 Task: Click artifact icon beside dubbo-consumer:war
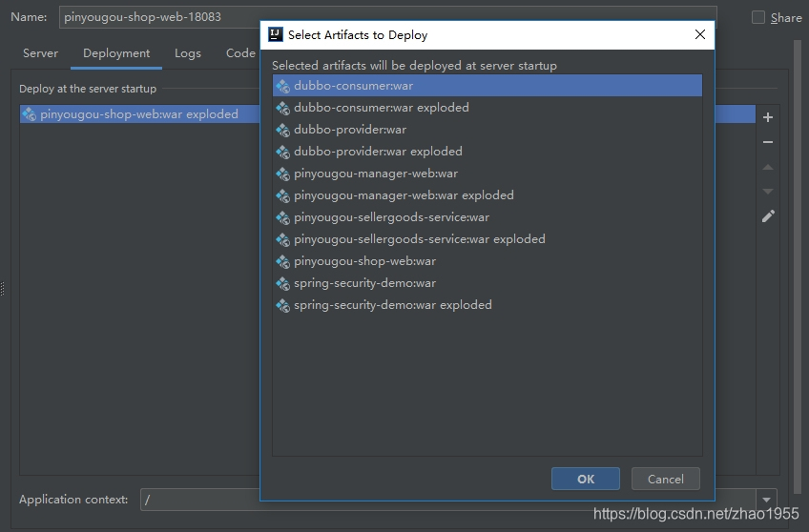282,86
